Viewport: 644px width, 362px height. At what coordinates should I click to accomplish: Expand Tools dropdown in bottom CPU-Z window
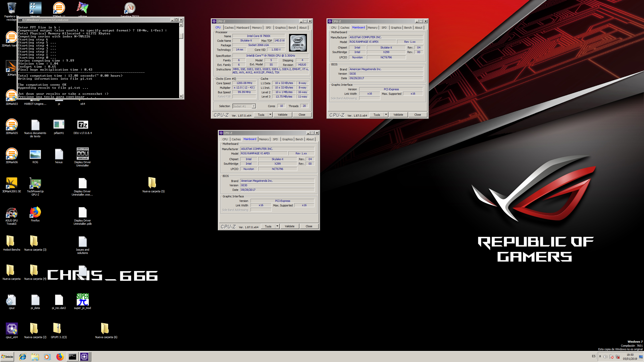click(x=277, y=226)
